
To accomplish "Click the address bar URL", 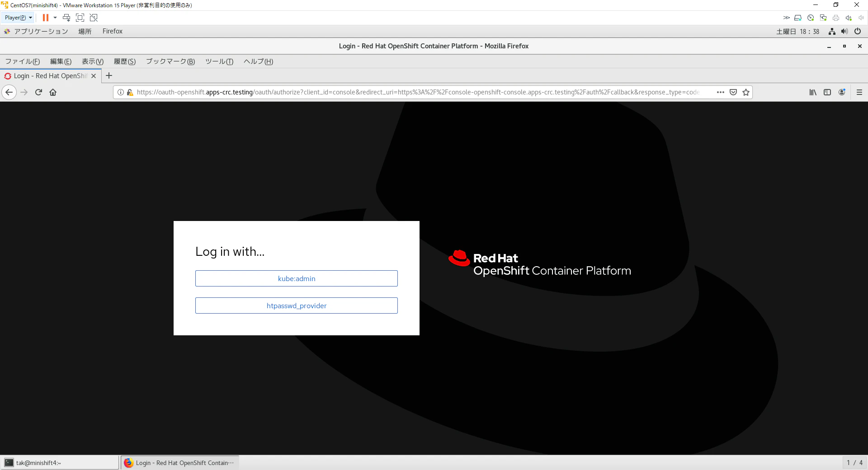I will coord(418,92).
